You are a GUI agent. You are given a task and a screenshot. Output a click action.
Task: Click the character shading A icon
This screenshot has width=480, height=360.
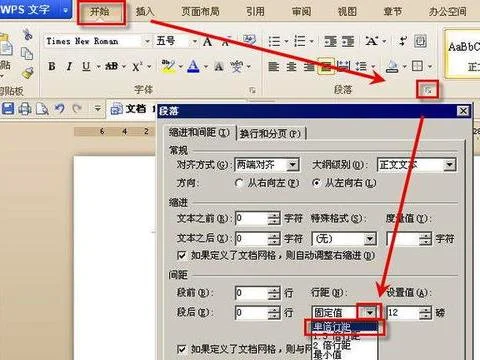[219, 67]
